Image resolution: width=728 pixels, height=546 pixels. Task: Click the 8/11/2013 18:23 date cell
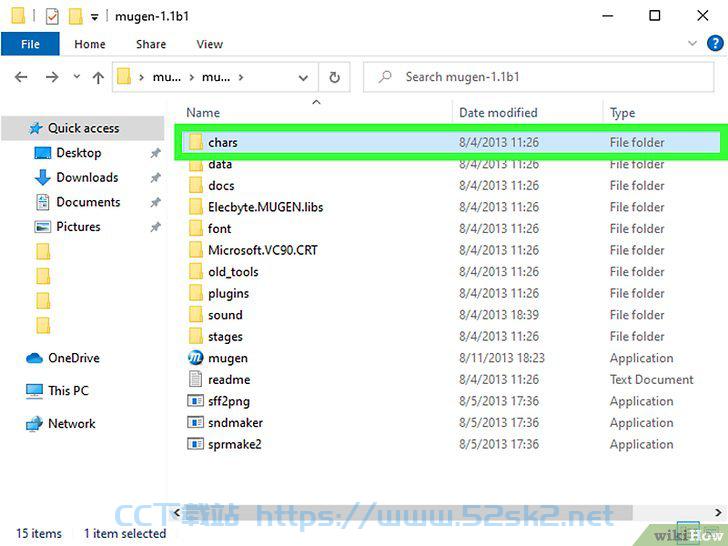(501, 358)
